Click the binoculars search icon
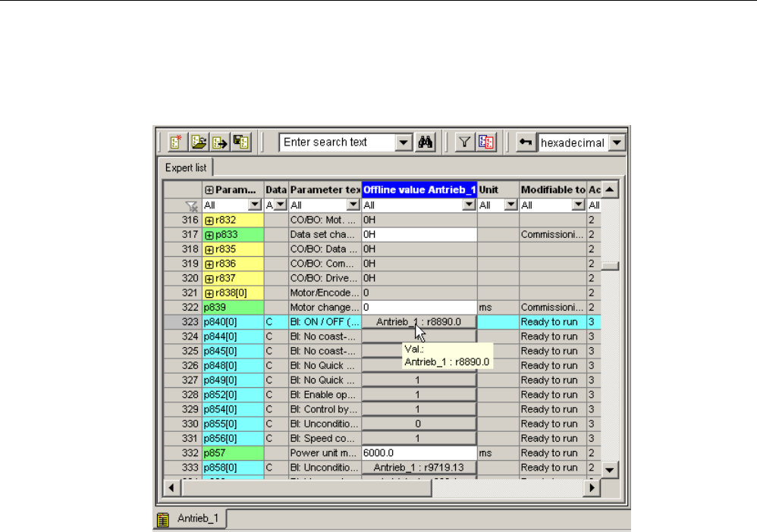Image resolution: width=757 pixels, height=532 pixels. point(426,142)
